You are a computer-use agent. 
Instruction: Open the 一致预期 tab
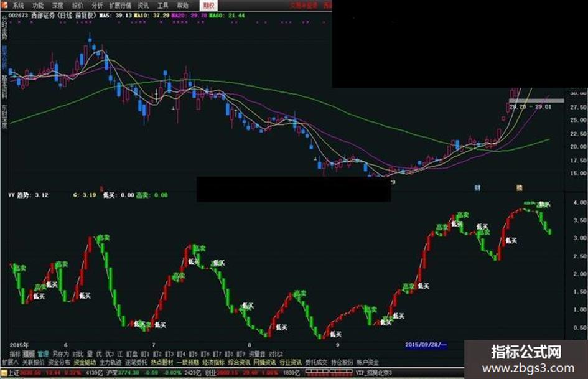tap(187, 362)
